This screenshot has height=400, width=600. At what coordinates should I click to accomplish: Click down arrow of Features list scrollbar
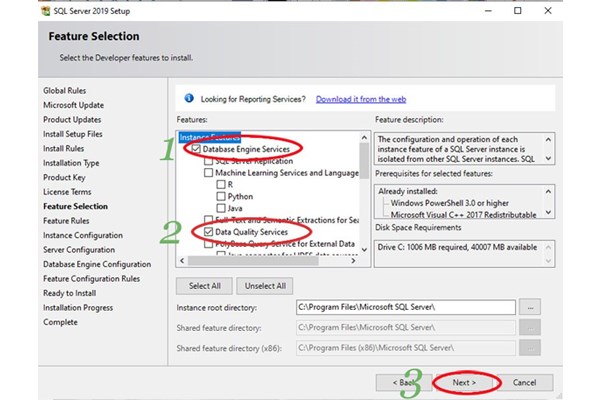coord(364,250)
